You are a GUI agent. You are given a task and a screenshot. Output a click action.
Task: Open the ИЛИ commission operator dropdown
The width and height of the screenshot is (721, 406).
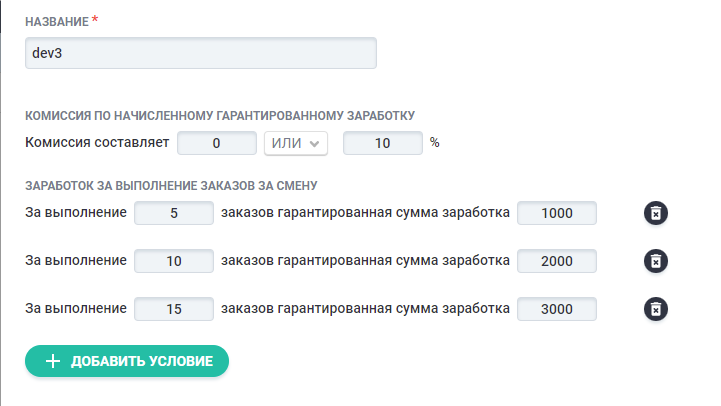[297, 143]
